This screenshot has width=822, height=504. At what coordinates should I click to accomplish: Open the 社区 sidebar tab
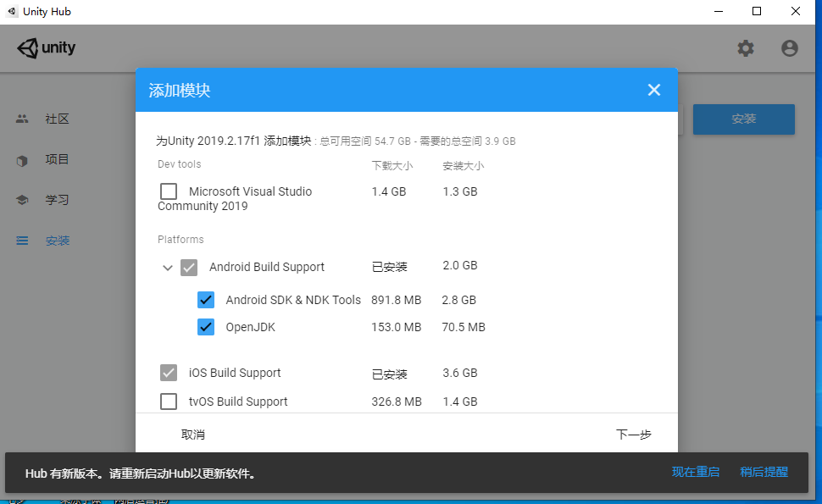pyautogui.click(x=57, y=119)
